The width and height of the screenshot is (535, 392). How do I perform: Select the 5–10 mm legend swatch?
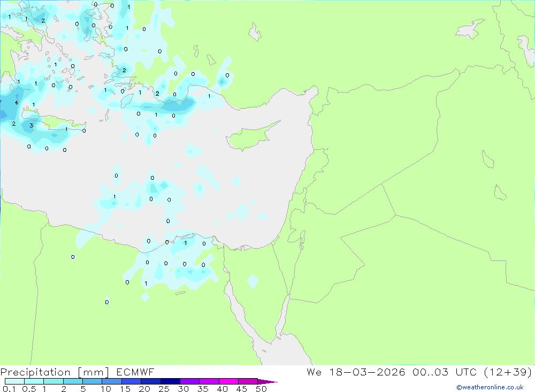[x=93, y=381]
